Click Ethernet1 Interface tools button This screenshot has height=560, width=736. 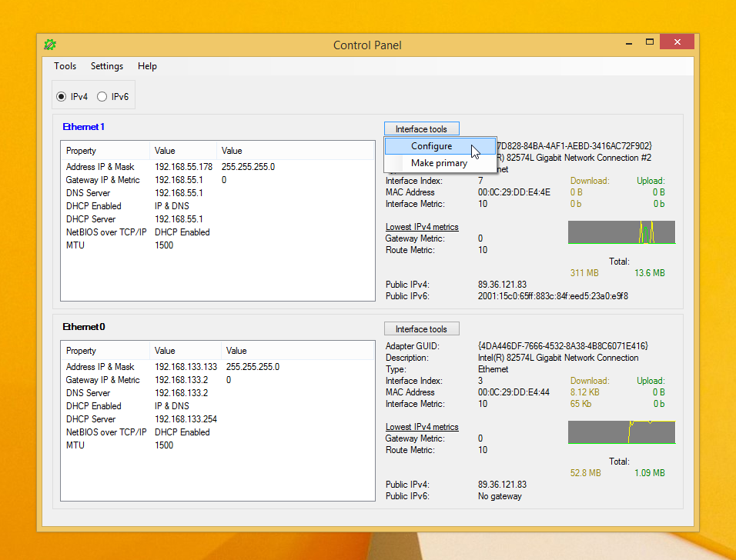click(x=422, y=129)
